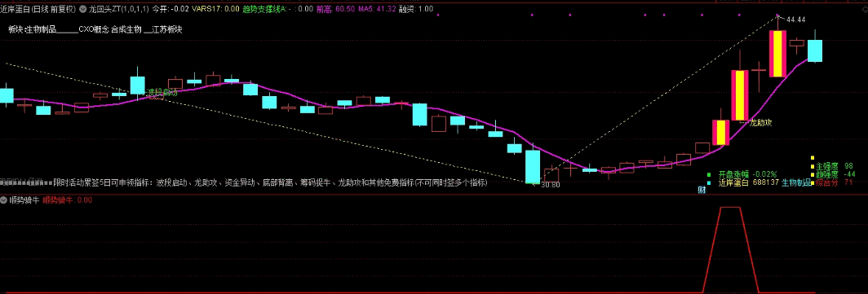Open the 顺势骑牛 sub-chart indicator dropdown
Viewport: 868px width, 294px height.
pos(4,200)
